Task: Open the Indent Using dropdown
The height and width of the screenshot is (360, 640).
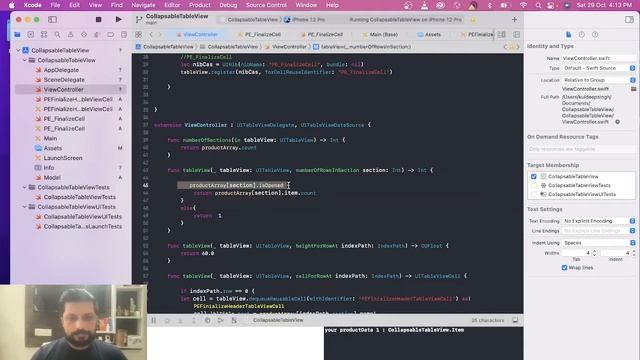Action: pyautogui.click(x=599, y=243)
